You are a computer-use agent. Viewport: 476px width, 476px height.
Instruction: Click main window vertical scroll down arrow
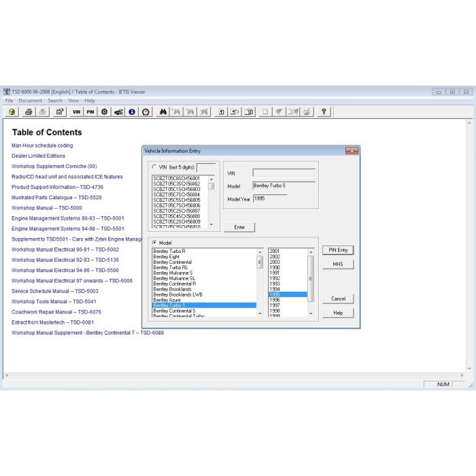(x=469, y=369)
